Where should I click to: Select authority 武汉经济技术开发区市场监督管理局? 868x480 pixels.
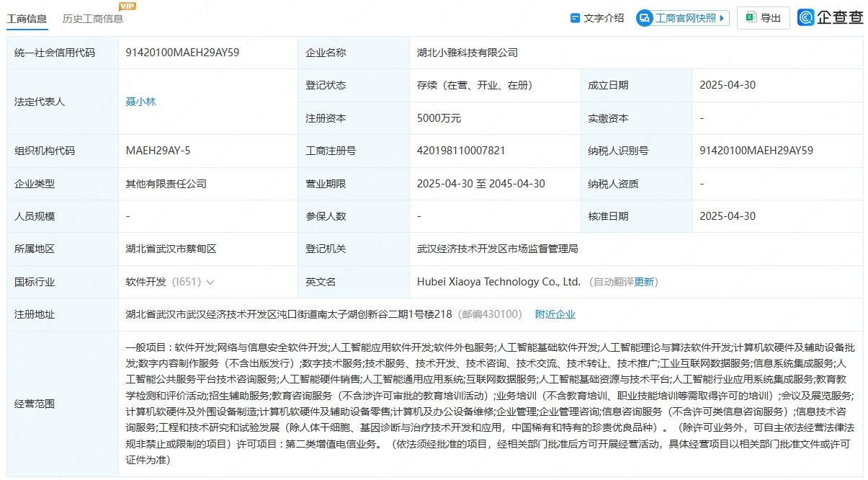pyautogui.click(x=497, y=249)
